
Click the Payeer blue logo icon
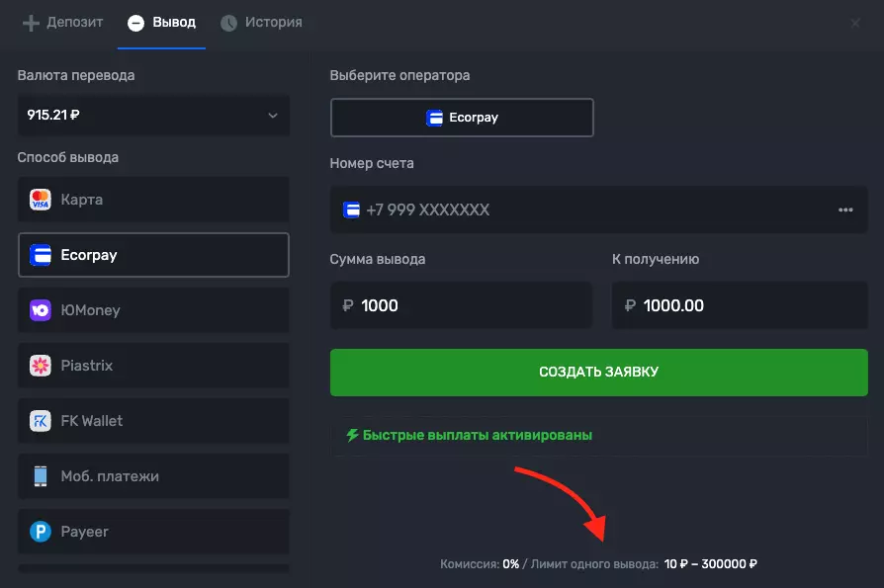click(x=41, y=532)
